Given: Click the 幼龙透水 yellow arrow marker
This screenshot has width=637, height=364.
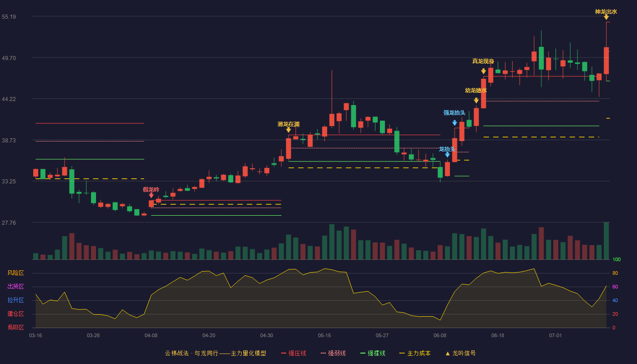Looking at the screenshot, I should point(476,101).
